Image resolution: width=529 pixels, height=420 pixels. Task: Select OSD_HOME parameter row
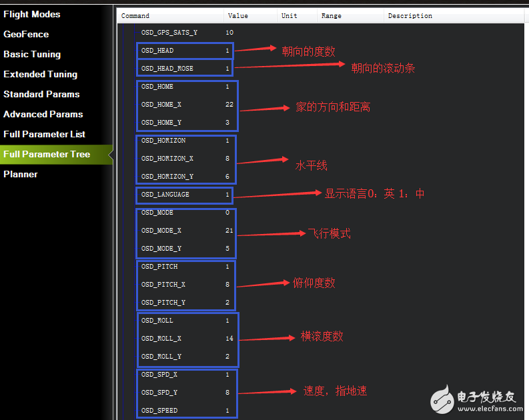[x=157, y=87]
